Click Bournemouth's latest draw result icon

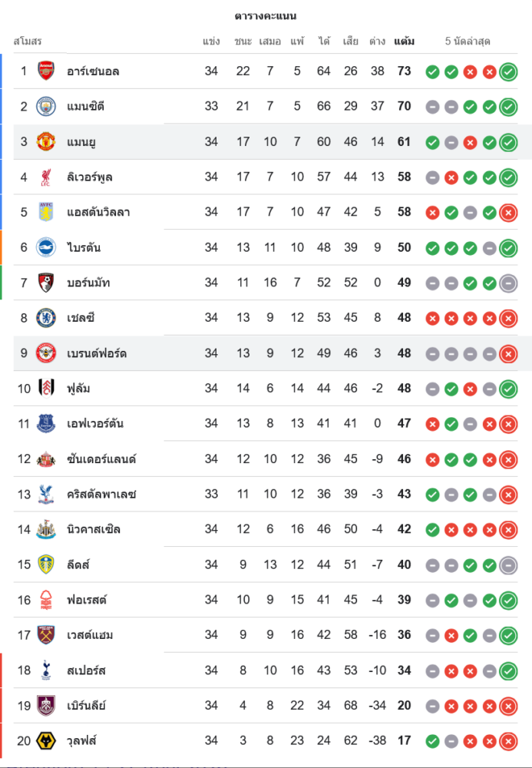pyautogui.click(x=507, y=283)
